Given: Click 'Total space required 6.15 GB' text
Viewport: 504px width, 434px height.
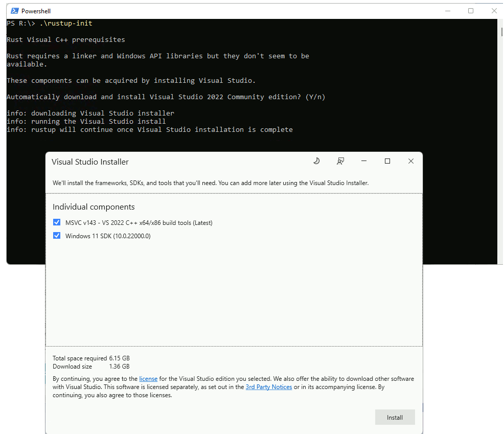Looking at the screenshot, I should point(91,358).
